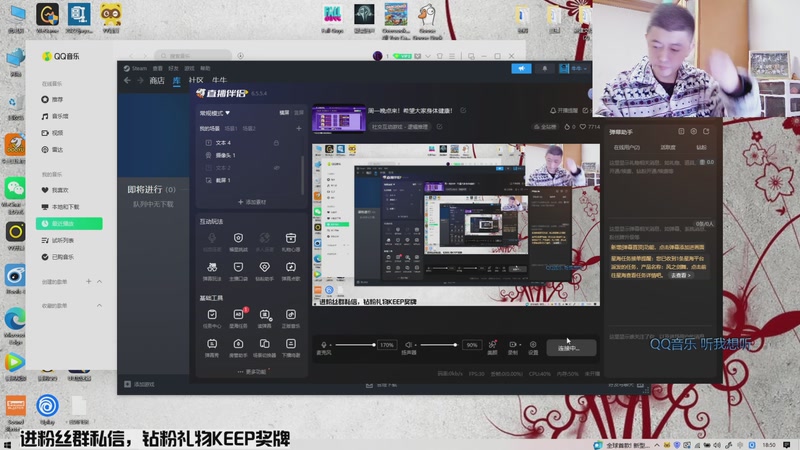Collapse 创建的歌单 section in QQ音乐
The width and height of the screenshot is (800, 450).
(99, 282)
